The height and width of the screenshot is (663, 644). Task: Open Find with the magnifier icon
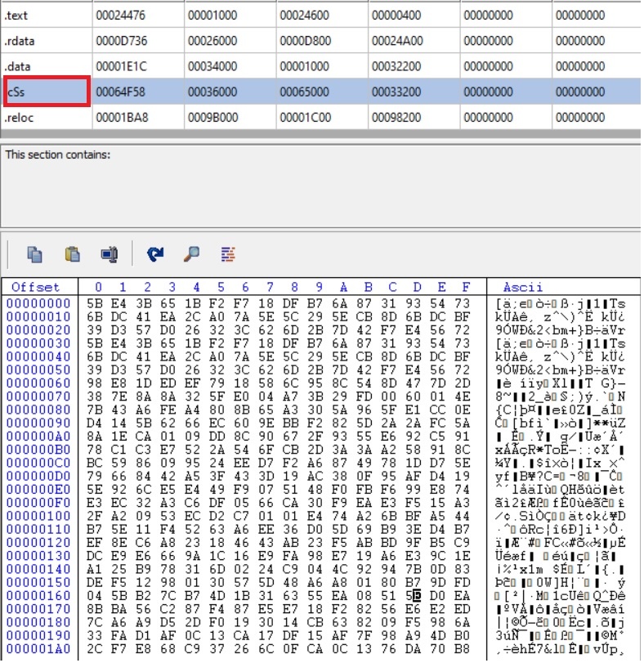[192, 254]
